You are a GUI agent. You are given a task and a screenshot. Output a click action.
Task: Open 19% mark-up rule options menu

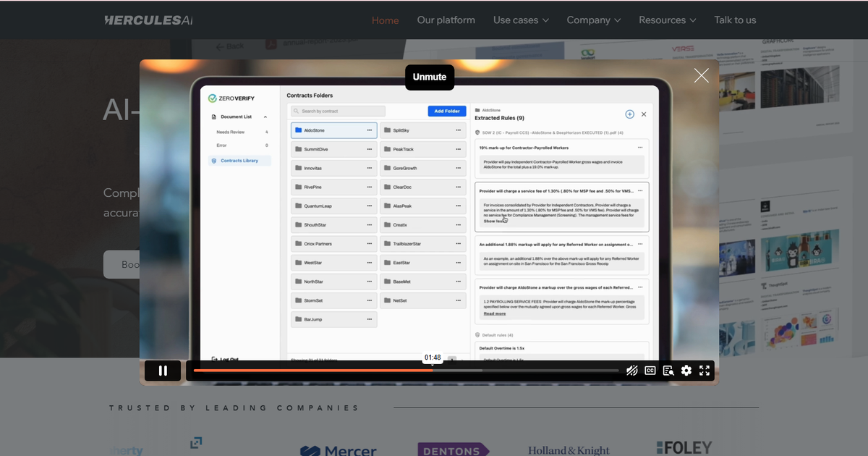640,148
